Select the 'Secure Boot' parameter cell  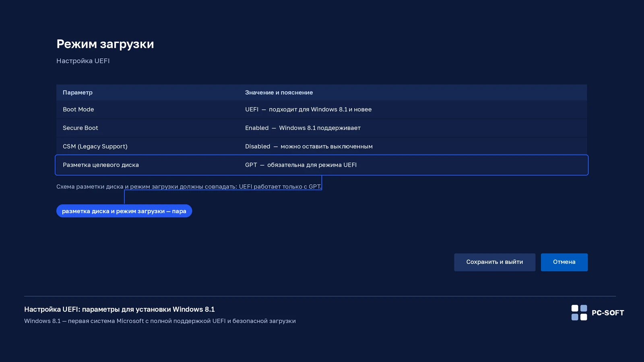pyautogui.click(x=80, y=128)
